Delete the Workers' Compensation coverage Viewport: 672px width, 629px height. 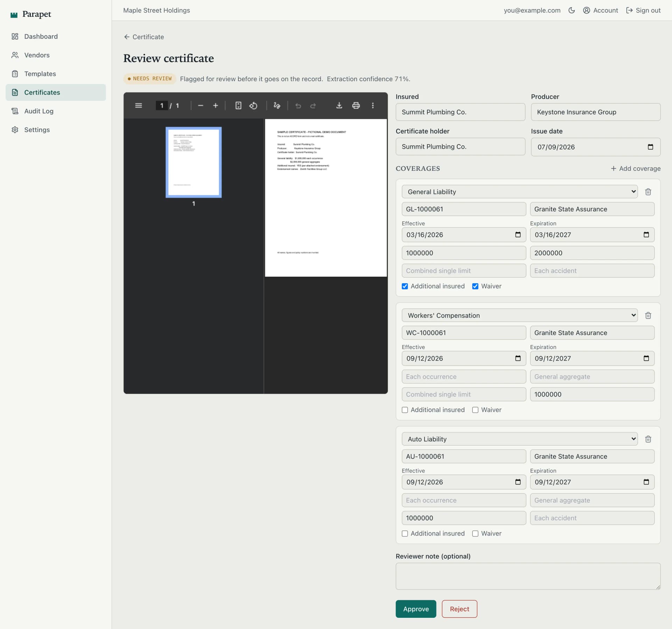(x=648, y=315)
